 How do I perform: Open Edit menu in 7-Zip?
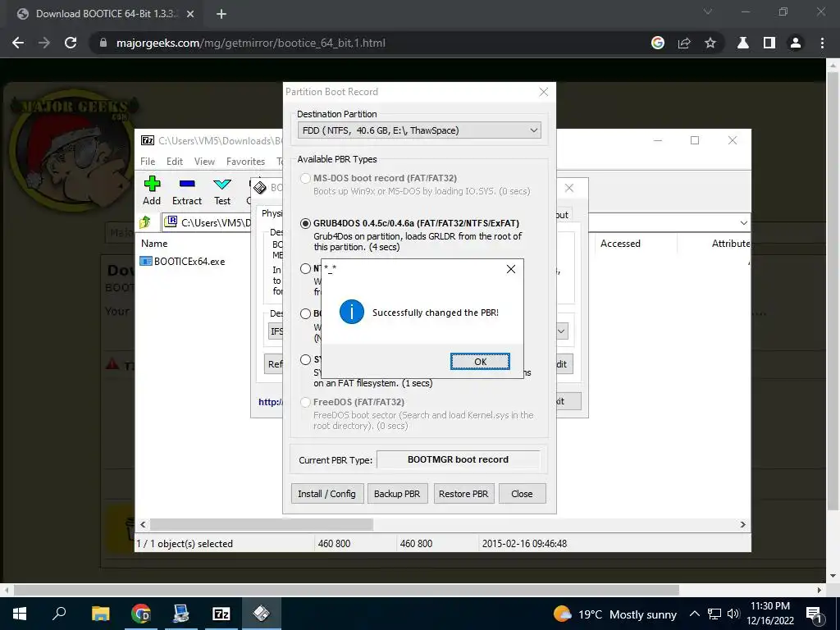pyautogui.click(x=175, y=162)
